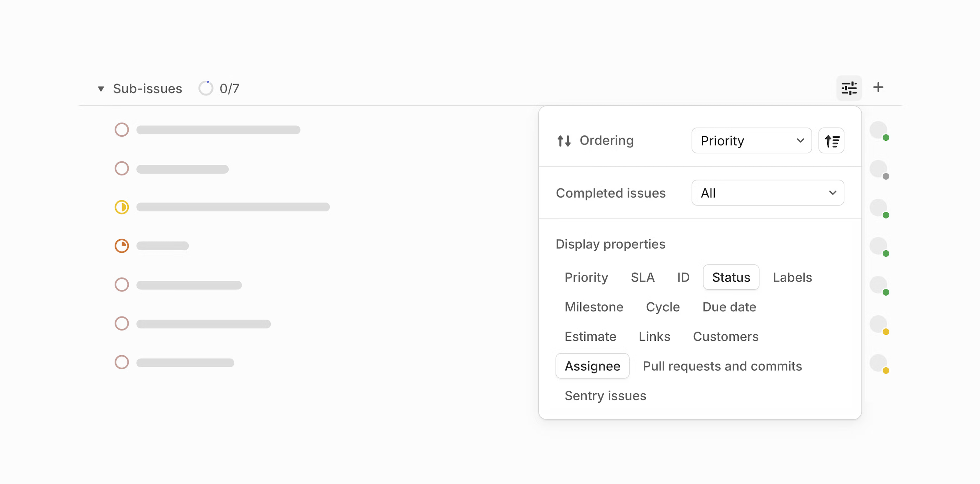The width and height of the screenshot is (980, 484).
Task: Enable the Priority display property
Action: (586, 277)
